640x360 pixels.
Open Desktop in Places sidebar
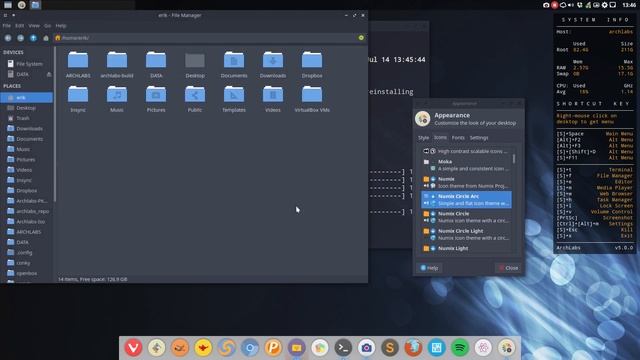click(27, 108)
